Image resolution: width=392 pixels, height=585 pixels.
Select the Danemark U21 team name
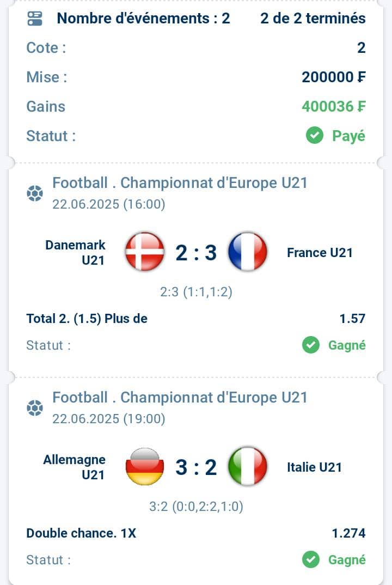pyautogui.click(x=75, y=253)
